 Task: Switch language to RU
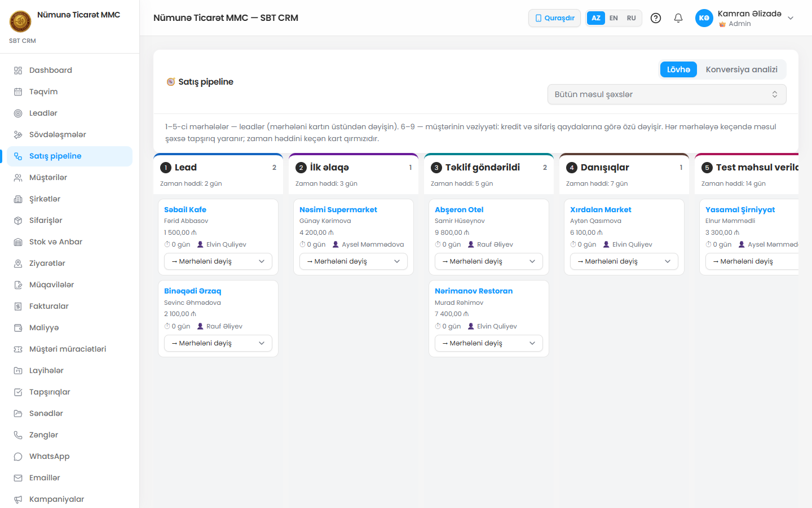(631, 18)
